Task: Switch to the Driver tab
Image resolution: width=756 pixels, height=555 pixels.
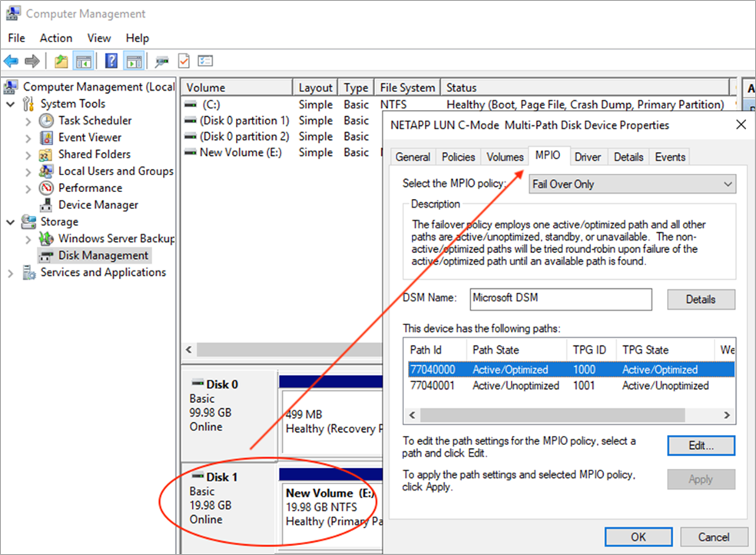Action: coord(587,157)
